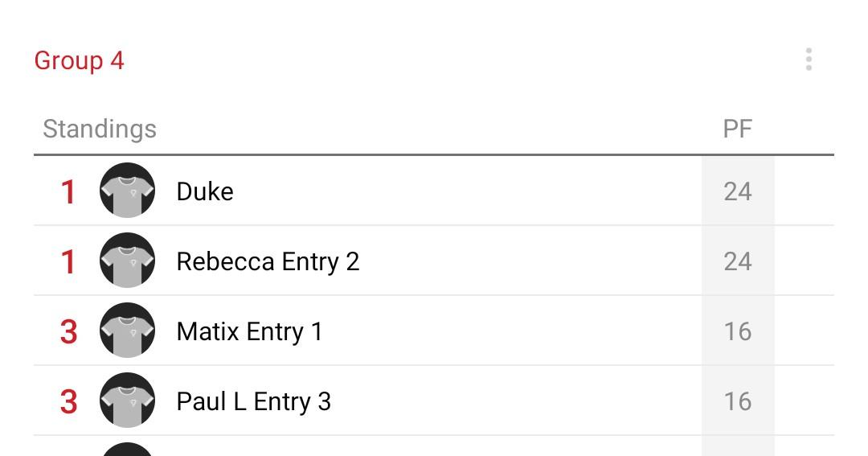Click Paul L Entry 3's PF score 16
This screenshot has height=456, width=868.
point(737,401)
